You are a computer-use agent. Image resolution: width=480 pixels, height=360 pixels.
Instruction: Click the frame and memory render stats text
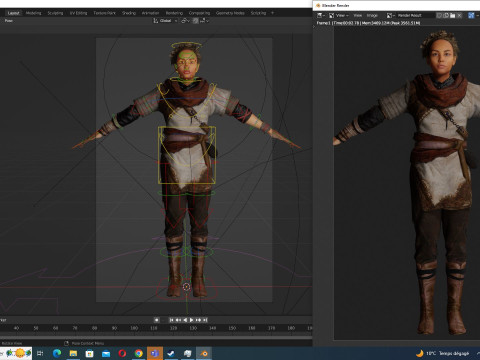click(368, 23)
